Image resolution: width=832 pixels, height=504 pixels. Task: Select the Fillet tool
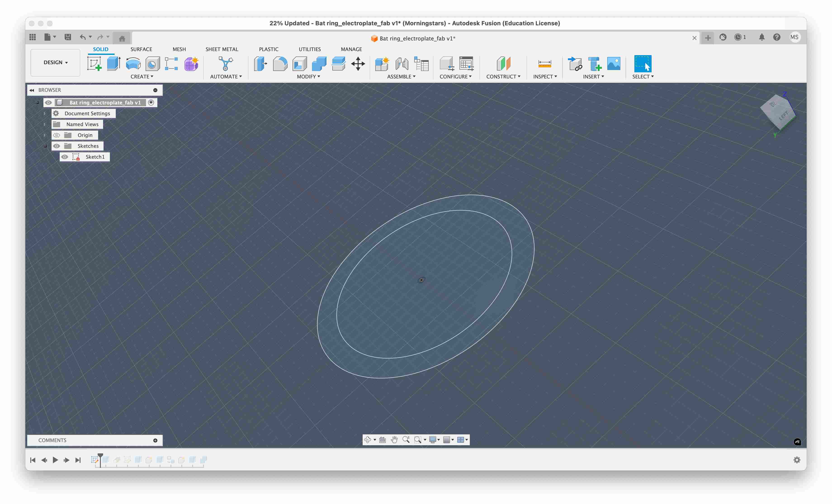(x=280, y=64)
